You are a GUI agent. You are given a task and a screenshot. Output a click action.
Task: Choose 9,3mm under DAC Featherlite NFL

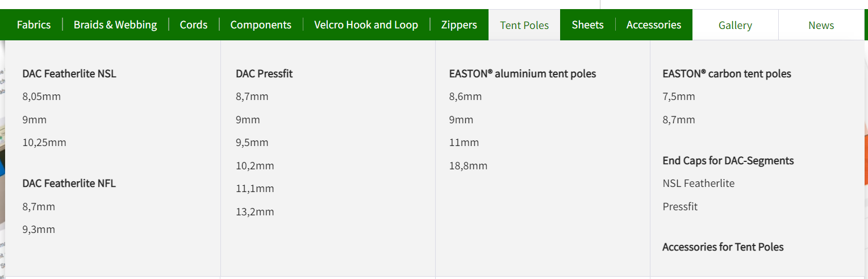click(x=39, y=230)
